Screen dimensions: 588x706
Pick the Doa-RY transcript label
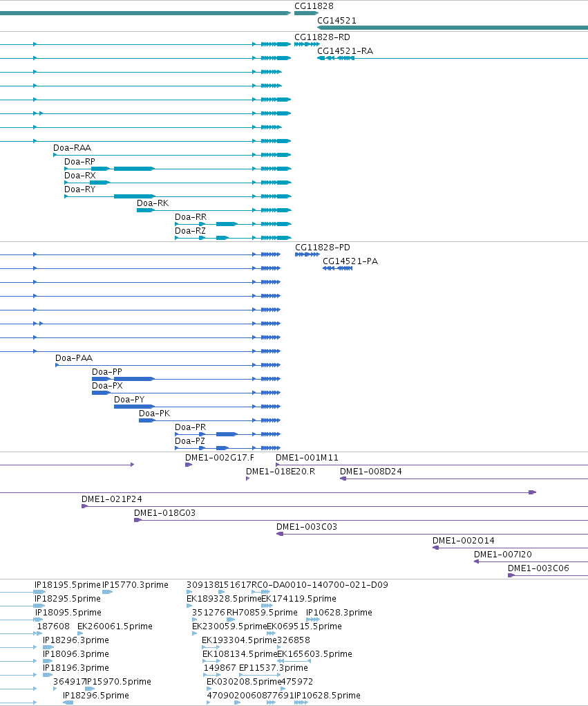pyautogui.click(x=80, y=189)
